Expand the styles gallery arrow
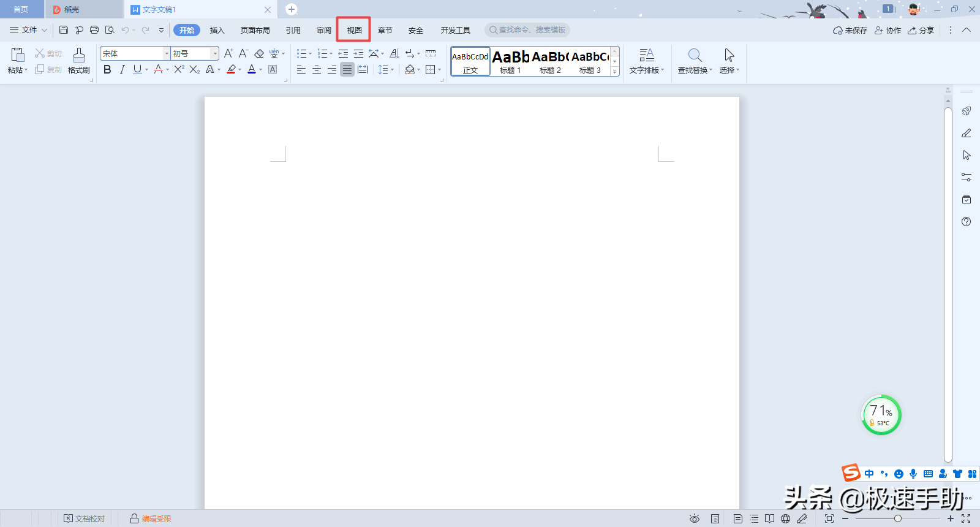Viewport: 980px width, 527px height. 615,72
